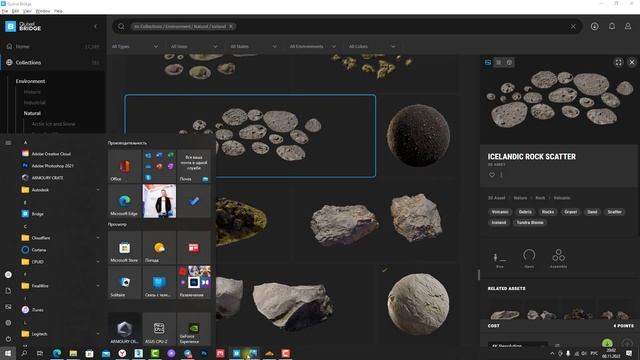Select the selected Icelandic Rock Scatter grid card

tap(250, 136)
